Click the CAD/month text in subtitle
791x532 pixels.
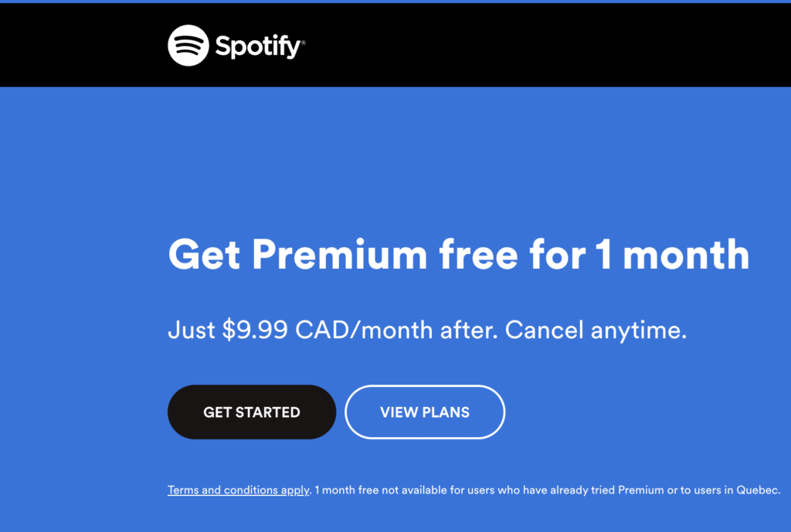pyautogui.click(x=364, y=330)
